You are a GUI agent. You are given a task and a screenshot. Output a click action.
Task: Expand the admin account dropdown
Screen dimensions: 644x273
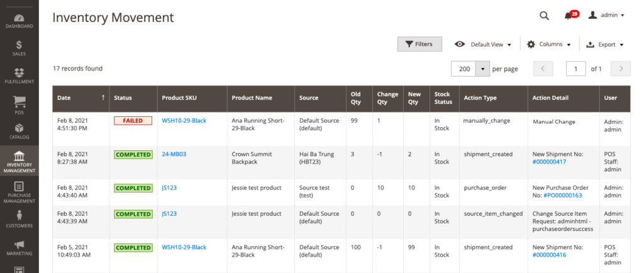606,16
